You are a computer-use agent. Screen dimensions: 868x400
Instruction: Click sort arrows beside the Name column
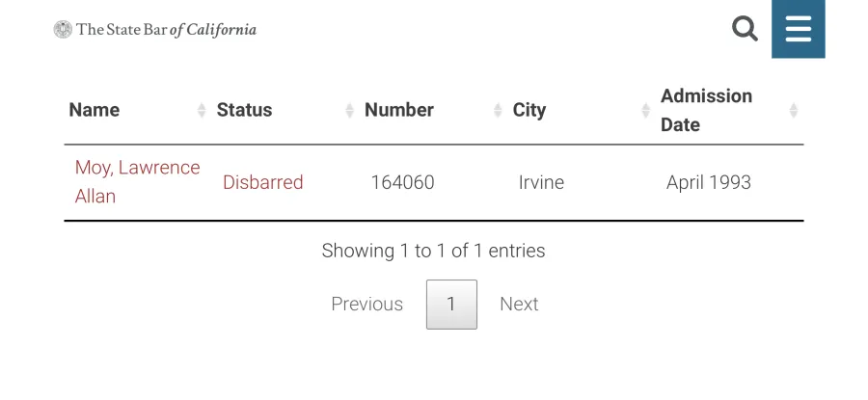(202, 111)
